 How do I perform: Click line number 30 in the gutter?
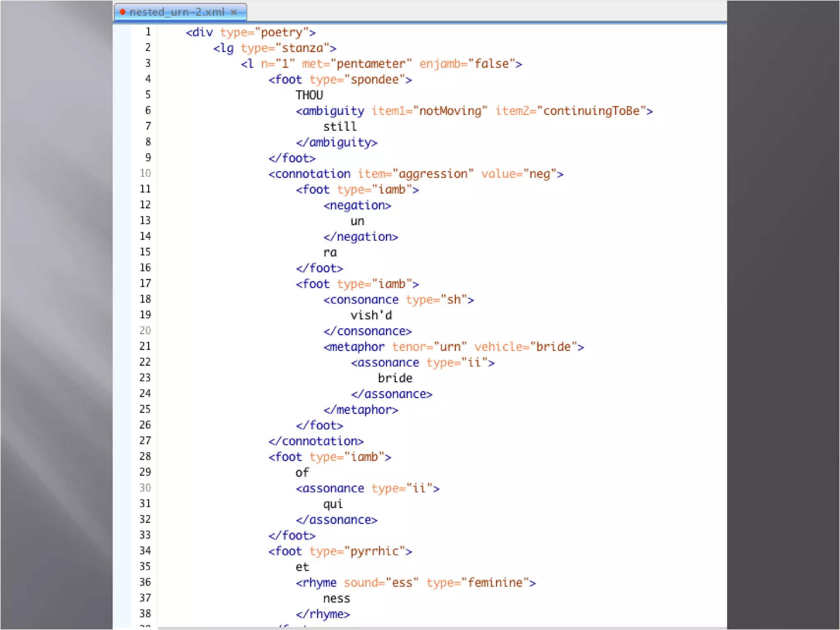(x=145, y=488)
